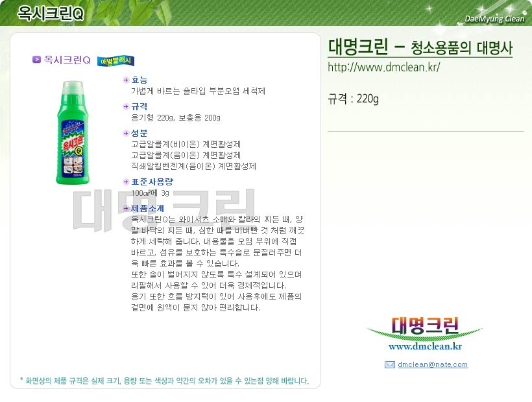Open the http://www.dmclean.kr/ link
Viewport: 532px width, 402px height.
click(x=383, y=67)
